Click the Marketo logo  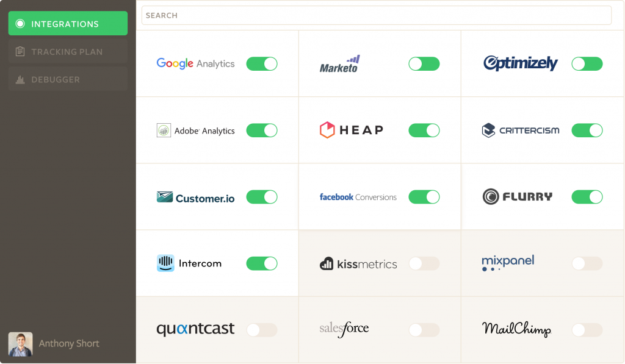[340, 64]
